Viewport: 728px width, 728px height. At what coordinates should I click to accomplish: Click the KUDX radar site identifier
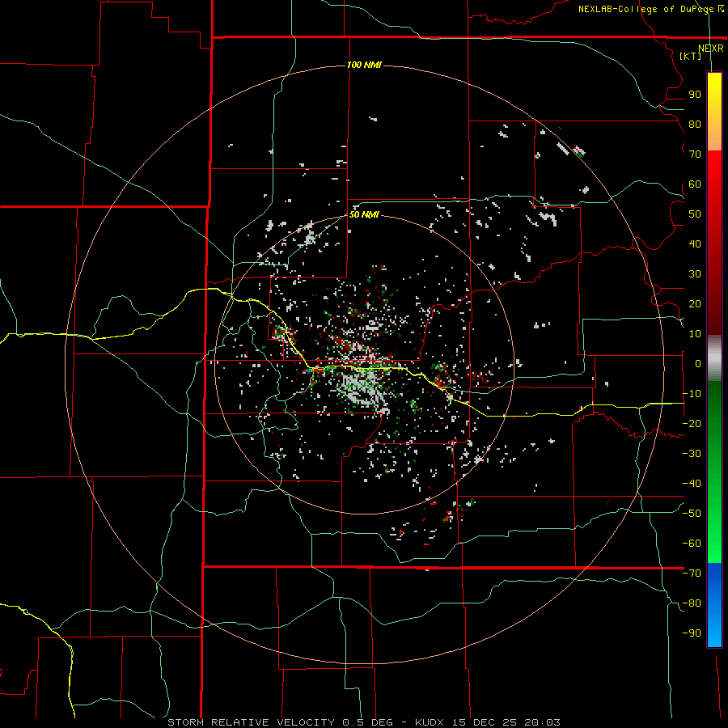(430, 722)
